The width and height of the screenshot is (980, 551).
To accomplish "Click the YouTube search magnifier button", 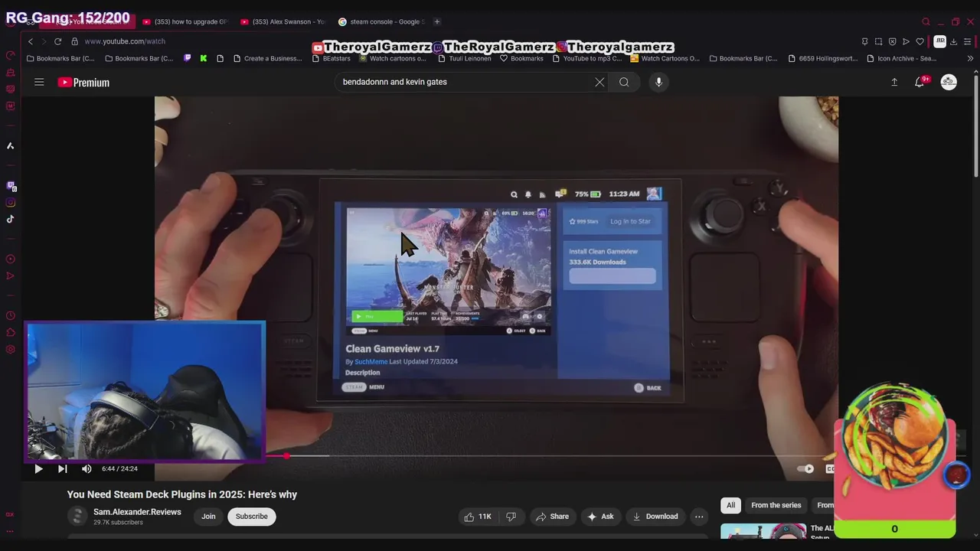I will pos(624,82).
